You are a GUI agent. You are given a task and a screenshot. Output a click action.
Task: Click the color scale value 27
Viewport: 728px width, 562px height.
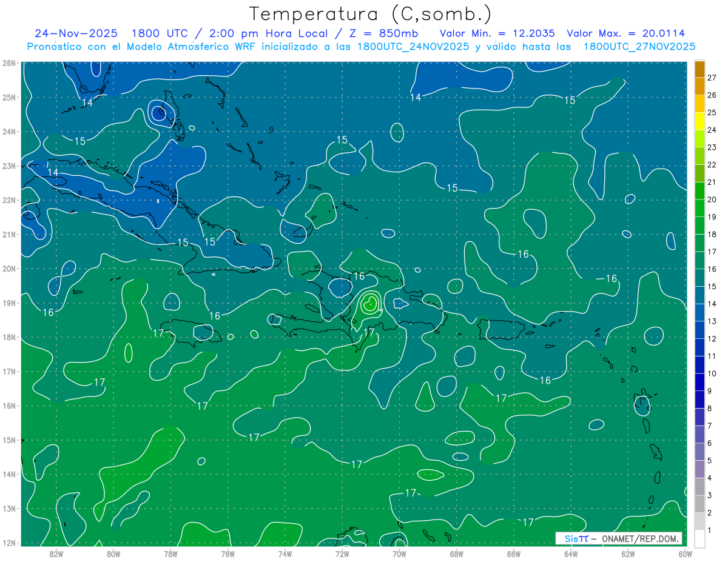click(712, 78)
